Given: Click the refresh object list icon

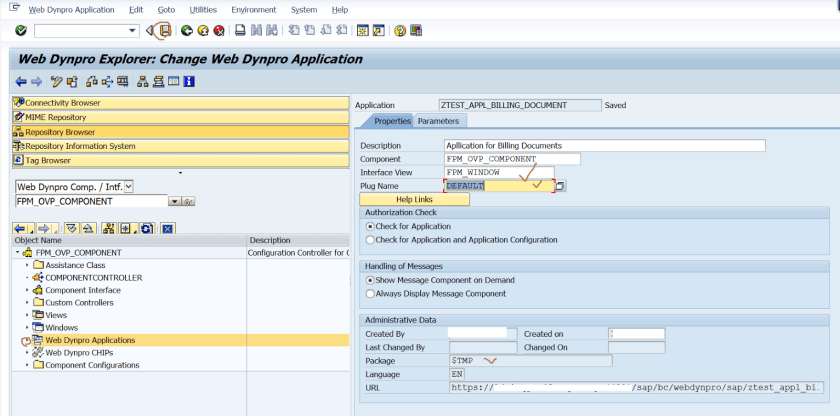Looking at the screenshot, I should (x=146, y=228).
